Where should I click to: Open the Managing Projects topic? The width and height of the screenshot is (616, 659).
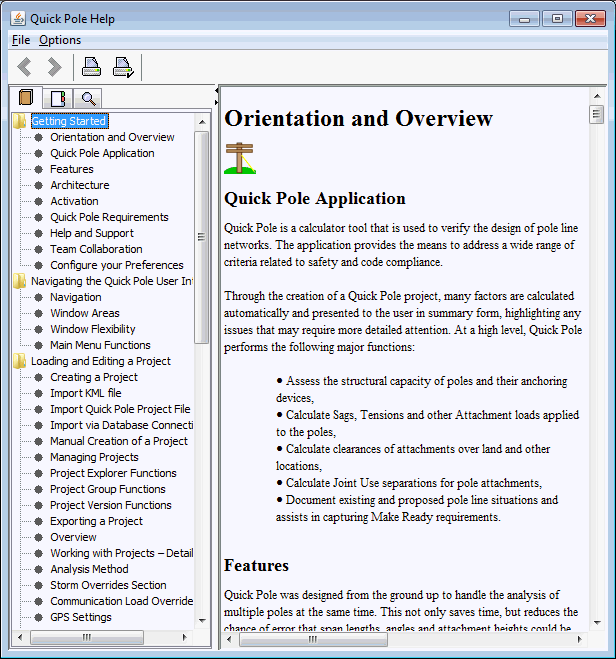coord(94,457)
